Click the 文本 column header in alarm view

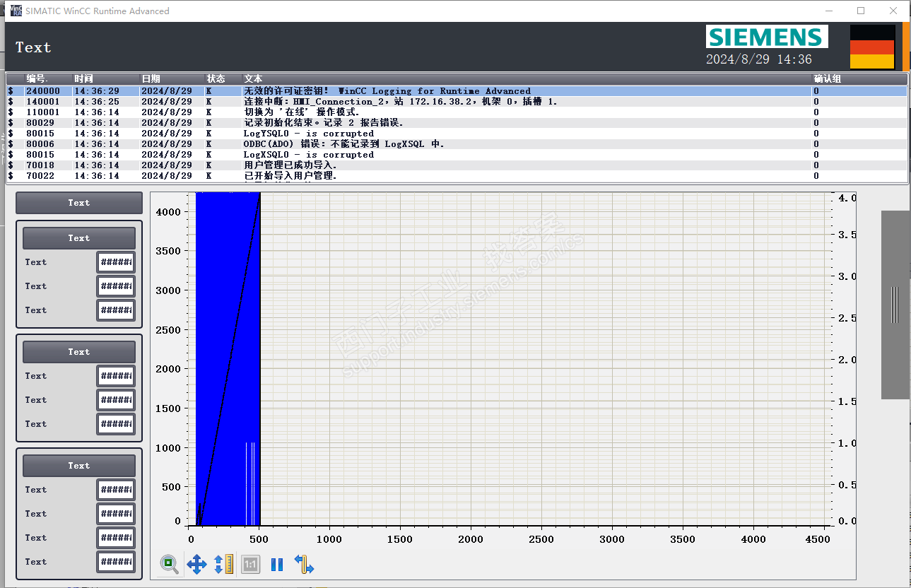tap(527, 78)
